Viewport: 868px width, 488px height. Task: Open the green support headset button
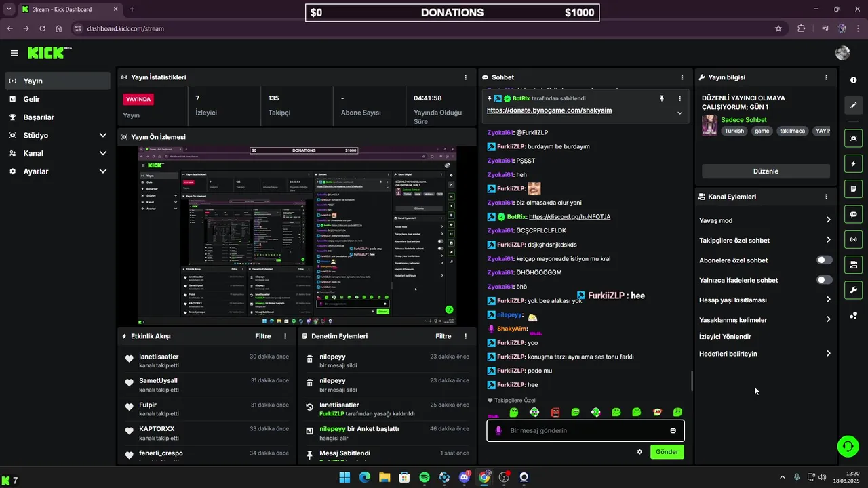point(848,446)
